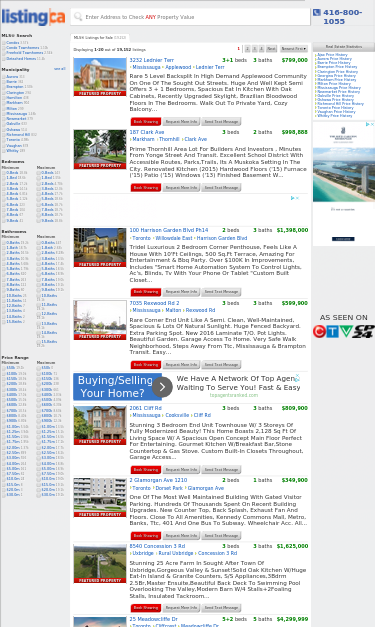The image size is (375, 627).
Task: Click the 100 Harrison Garden property thumbnail
Action: click(100, 248)
